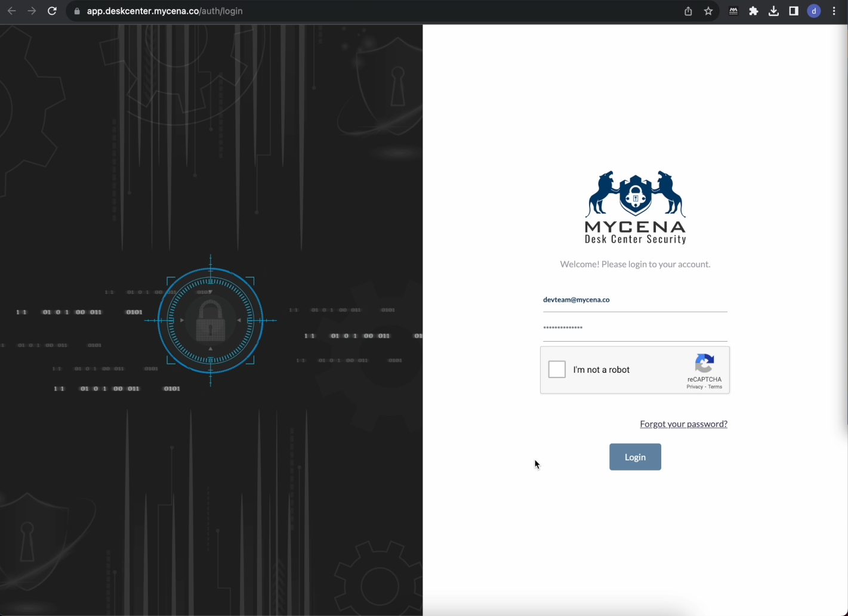Reload the login page
Screen dimensions: 848x616
coord(52,11)
